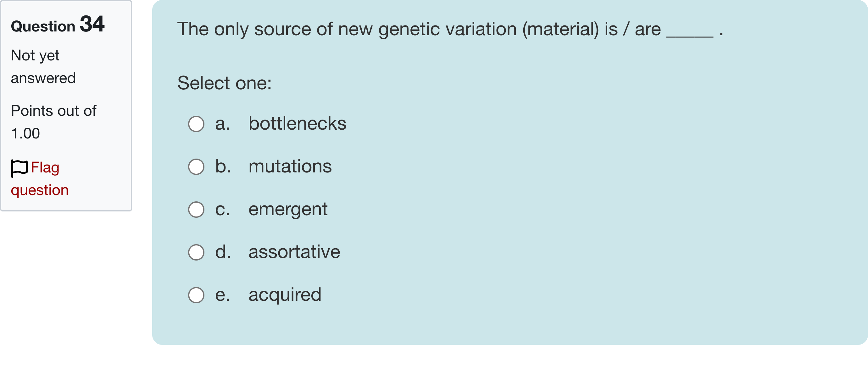Choose the "emergent" answer text
The width and height of the screenshot is (868, 365).
click(x=288, y=209)
